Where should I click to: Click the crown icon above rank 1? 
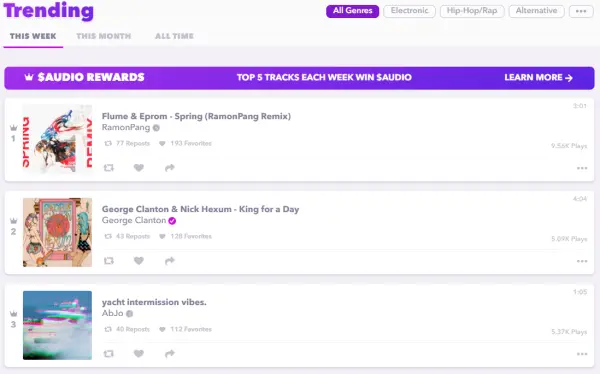coord(13,128)
